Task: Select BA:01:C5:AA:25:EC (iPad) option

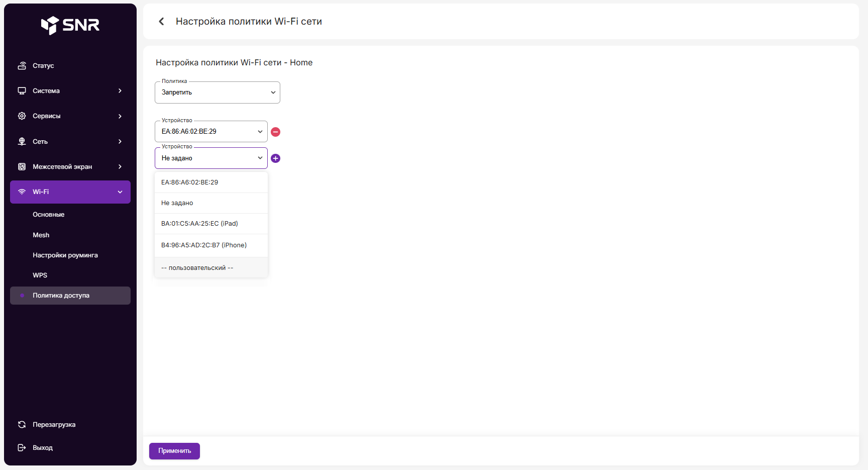Action: [x=199, y=224]
